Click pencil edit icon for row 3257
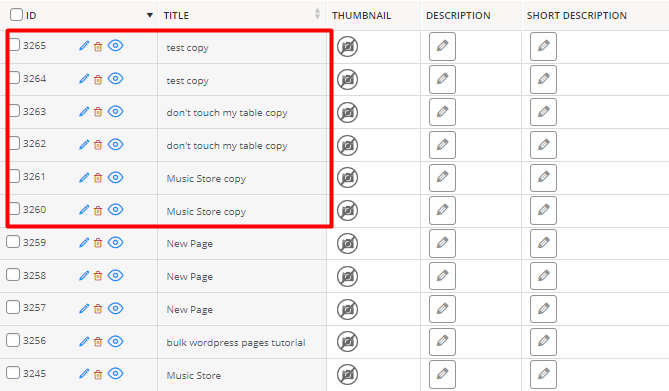 [x=84, y=308]
